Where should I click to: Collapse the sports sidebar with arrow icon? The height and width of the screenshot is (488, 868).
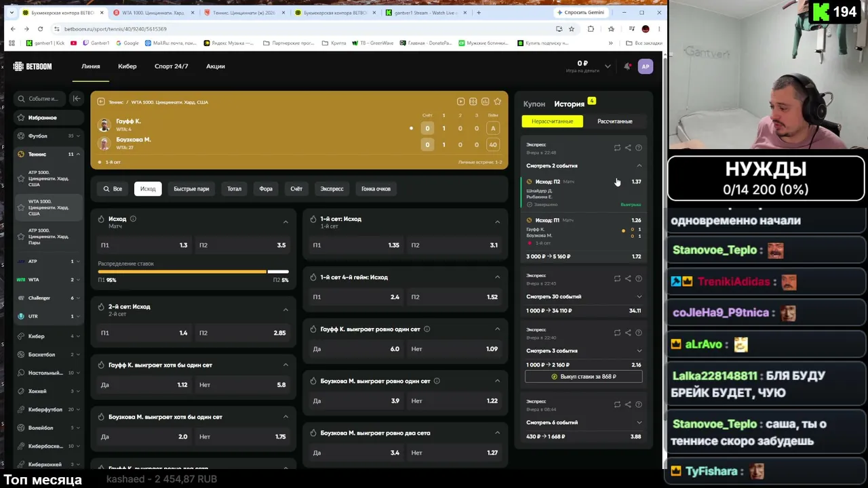pyautogui.click(x=77, y=99)
